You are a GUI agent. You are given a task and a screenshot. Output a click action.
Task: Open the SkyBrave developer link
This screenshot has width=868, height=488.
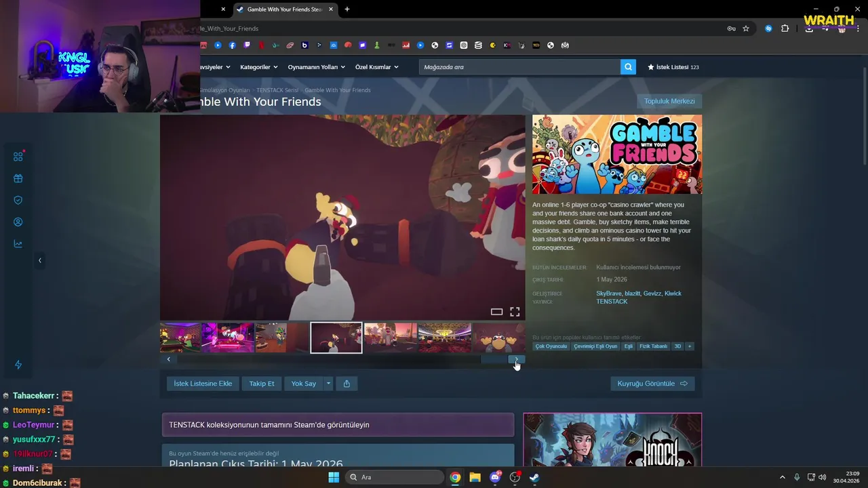(x=608, y=293)
